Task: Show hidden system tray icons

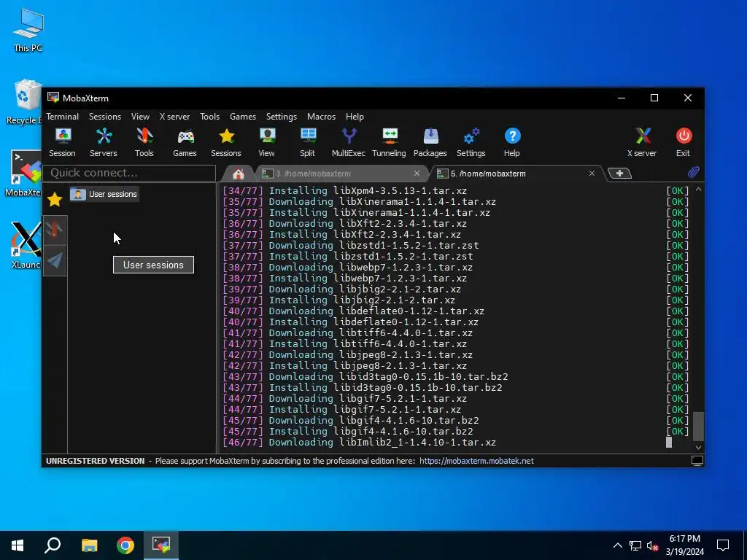Action: pos(617,545)
